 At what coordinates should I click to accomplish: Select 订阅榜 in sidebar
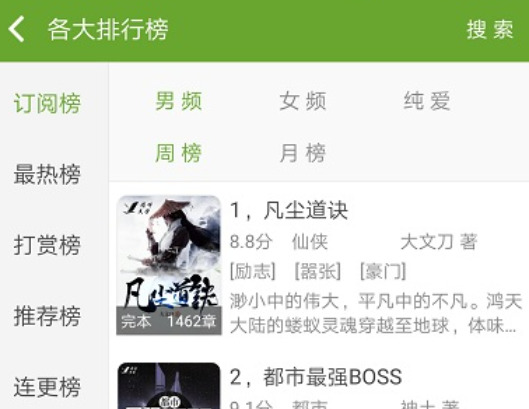click(x=47, y=103)
